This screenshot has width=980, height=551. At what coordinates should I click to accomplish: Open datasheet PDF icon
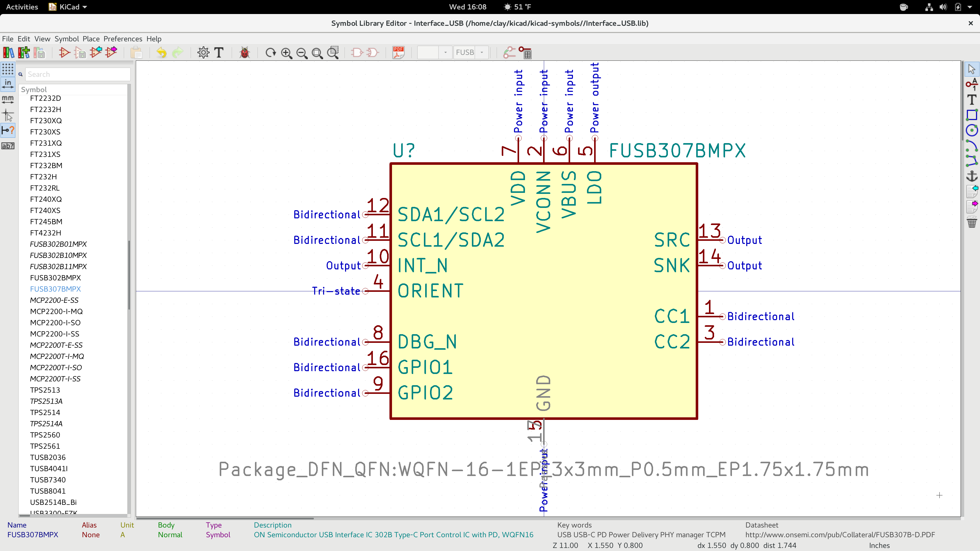coord(398,53)
